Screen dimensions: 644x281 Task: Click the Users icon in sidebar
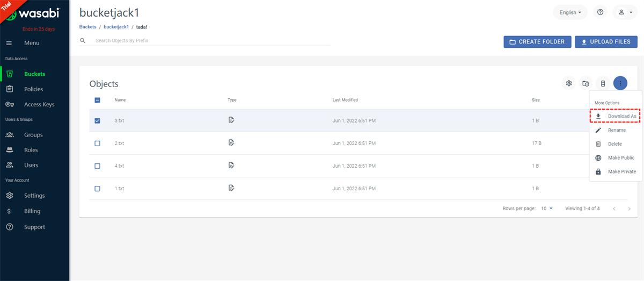point(9,165)
